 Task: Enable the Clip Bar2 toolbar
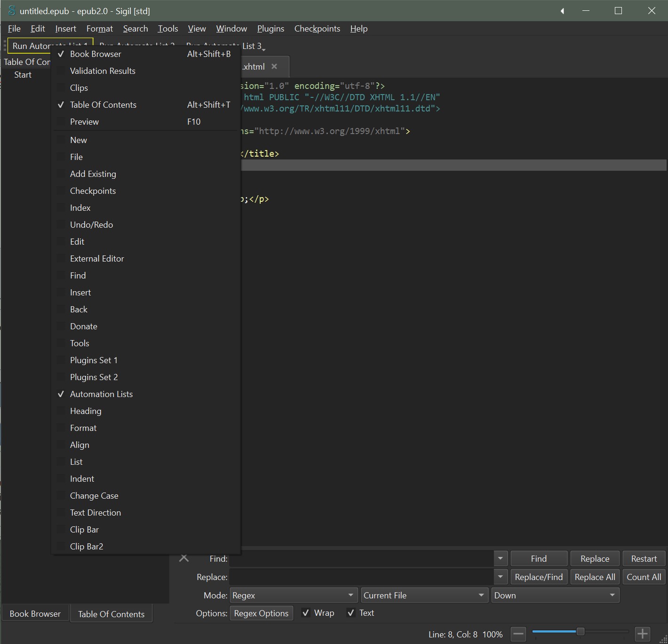[146, 547]
